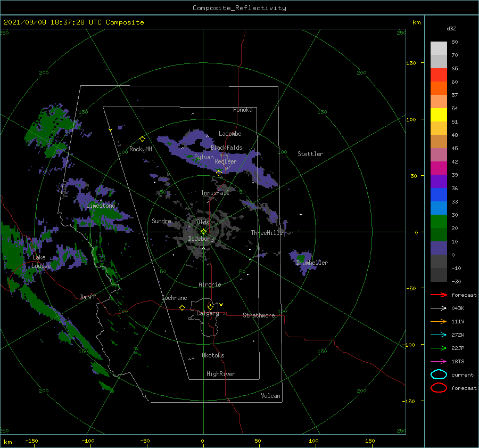
Task: Click the Lake Louise label on the map
Action: click(41, 262)
